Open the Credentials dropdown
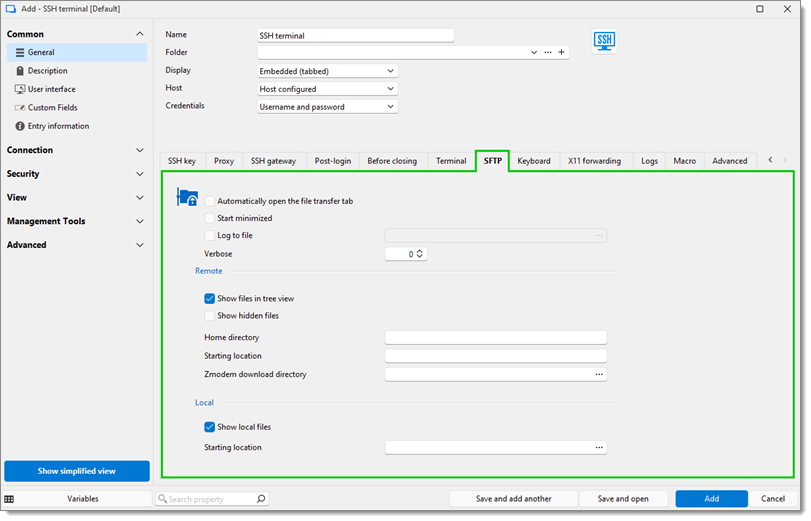Image resolution: width=811 pixels, height=521 pixels. point(327,107)
